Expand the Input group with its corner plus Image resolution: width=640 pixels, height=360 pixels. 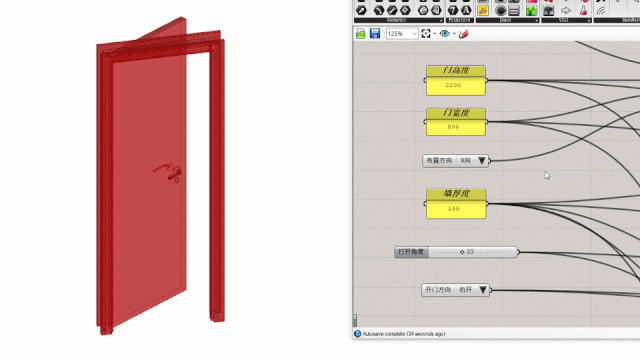tap(536, 20)
